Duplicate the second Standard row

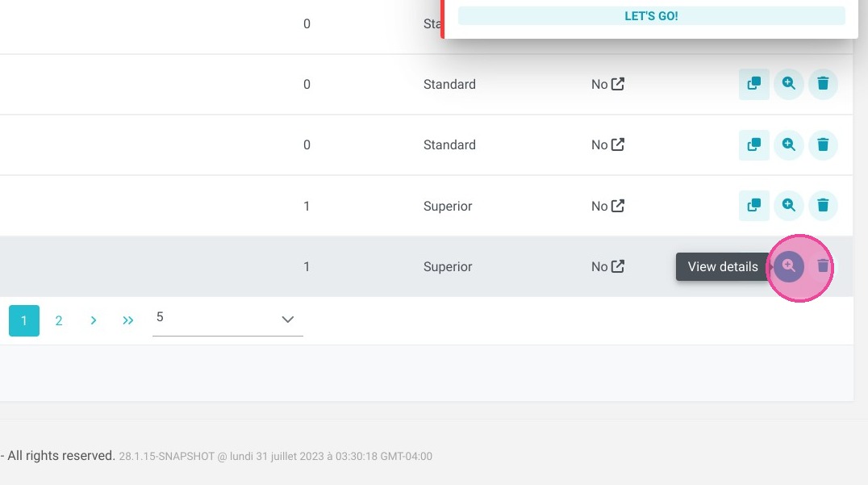click(754, 145)
